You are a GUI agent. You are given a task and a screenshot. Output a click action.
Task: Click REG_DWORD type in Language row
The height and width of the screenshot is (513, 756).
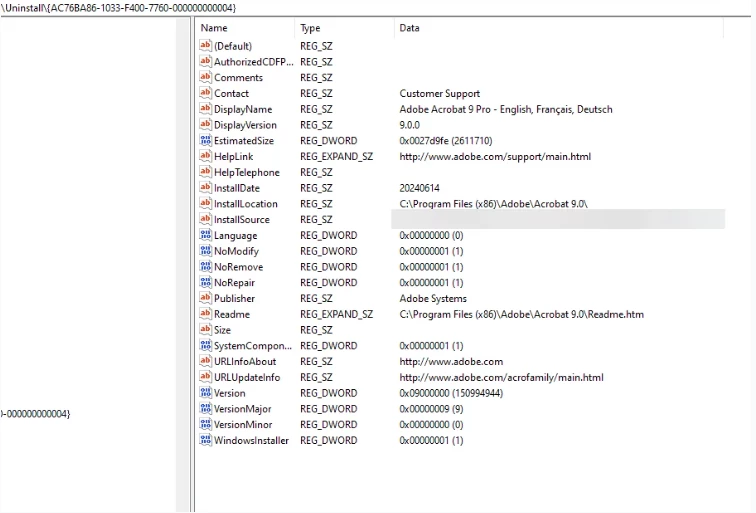pyautogui.click(x=328, y=235)
